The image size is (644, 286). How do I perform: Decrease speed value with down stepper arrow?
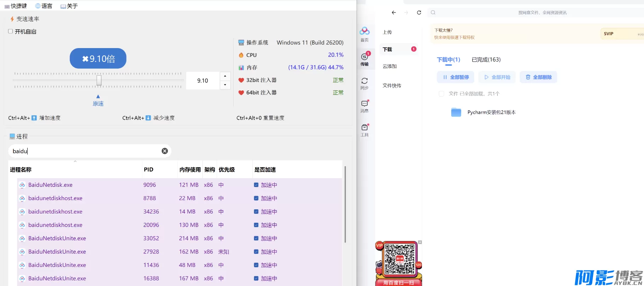coord(225,85)
